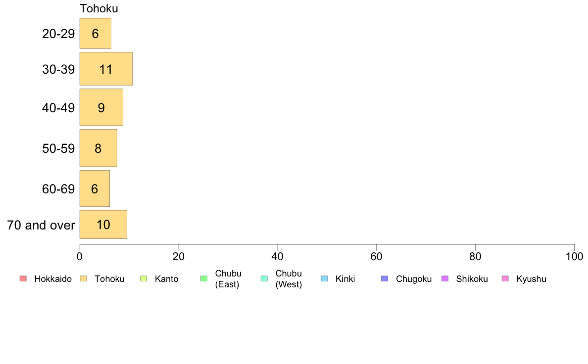The image size is (588, 364).
Task: Click the Tohoku orange legend swatch
Action: (x=83, y=278)
